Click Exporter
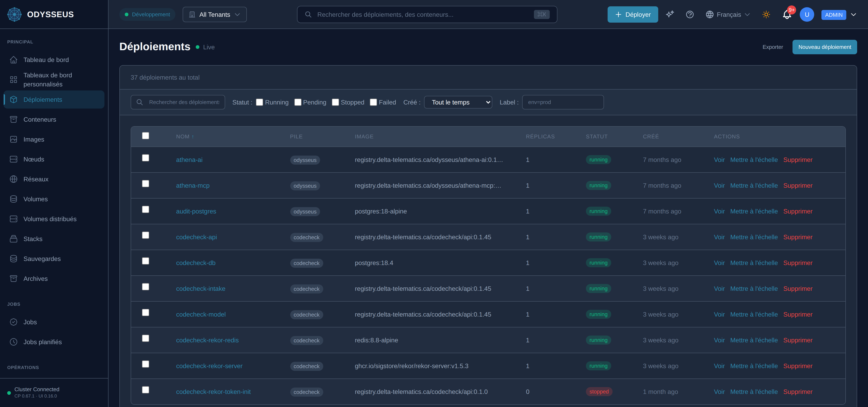 click(x=773, y=47)
